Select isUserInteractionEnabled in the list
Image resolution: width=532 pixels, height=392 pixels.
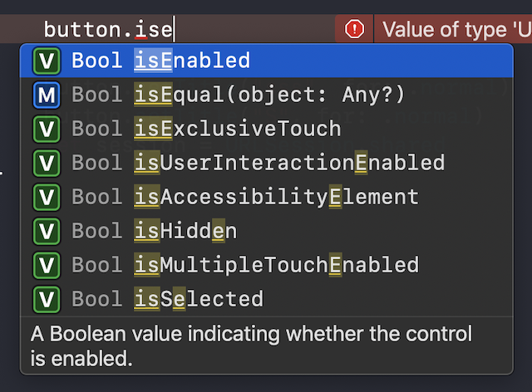tap(288, 163)
